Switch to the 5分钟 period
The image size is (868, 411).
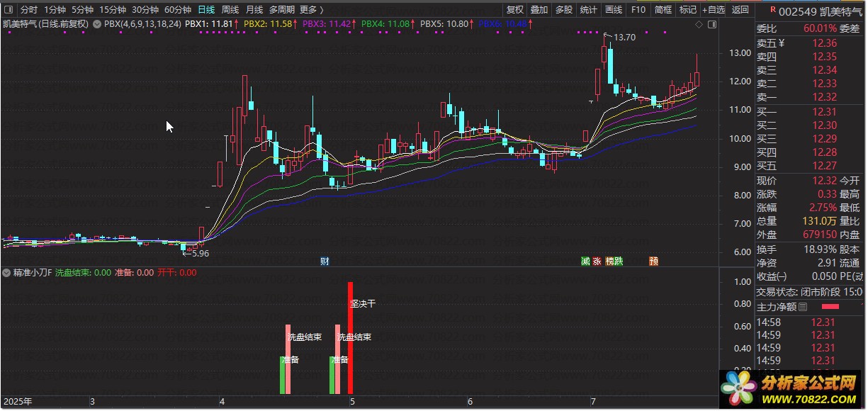tap(81, 10)
